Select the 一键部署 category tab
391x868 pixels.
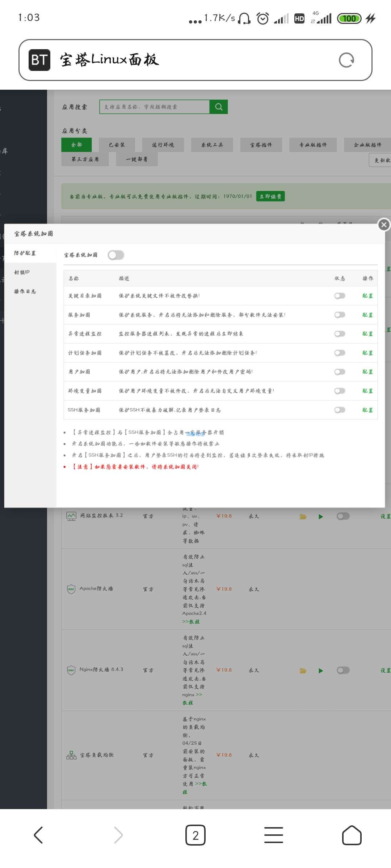pos(137,159)
